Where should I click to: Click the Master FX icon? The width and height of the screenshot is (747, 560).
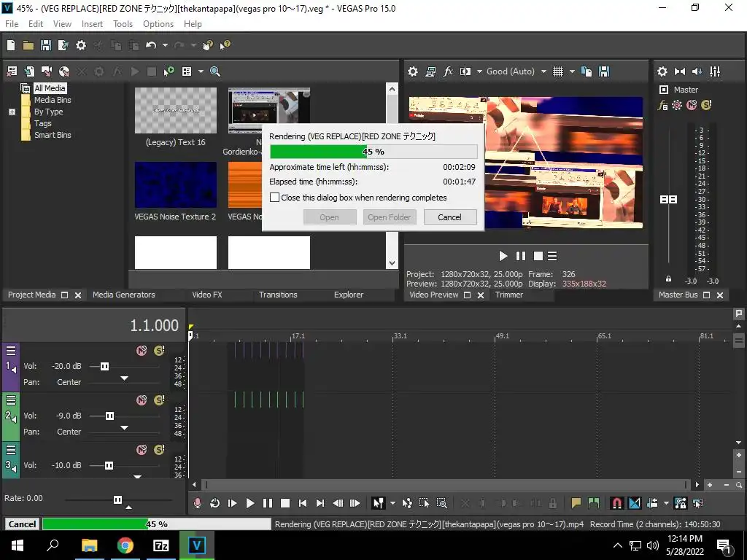(662, 105)
